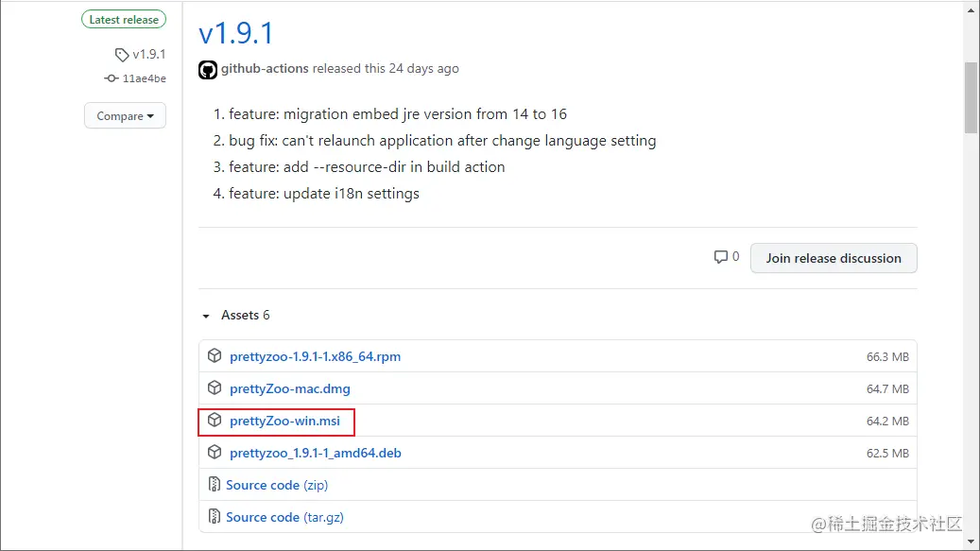Click the commit icon beside 11ae4be
The width and height of the screenshot is (980, 551).
111,78
